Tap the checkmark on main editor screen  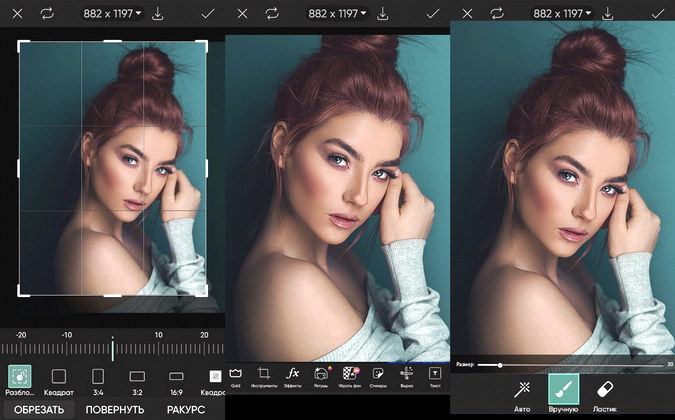pyautogui.click(x=433, y=14)
